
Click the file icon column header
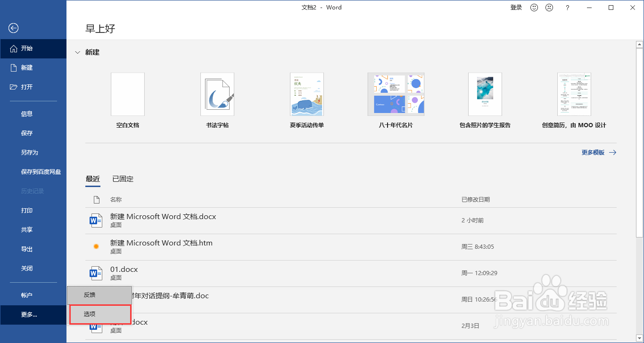pos(97,200)
